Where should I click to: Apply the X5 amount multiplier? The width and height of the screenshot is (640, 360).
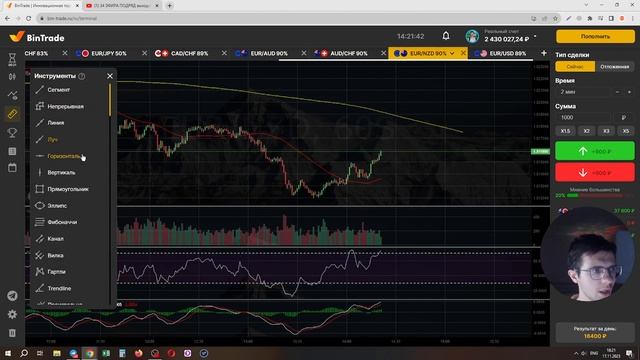coord(626,131)
